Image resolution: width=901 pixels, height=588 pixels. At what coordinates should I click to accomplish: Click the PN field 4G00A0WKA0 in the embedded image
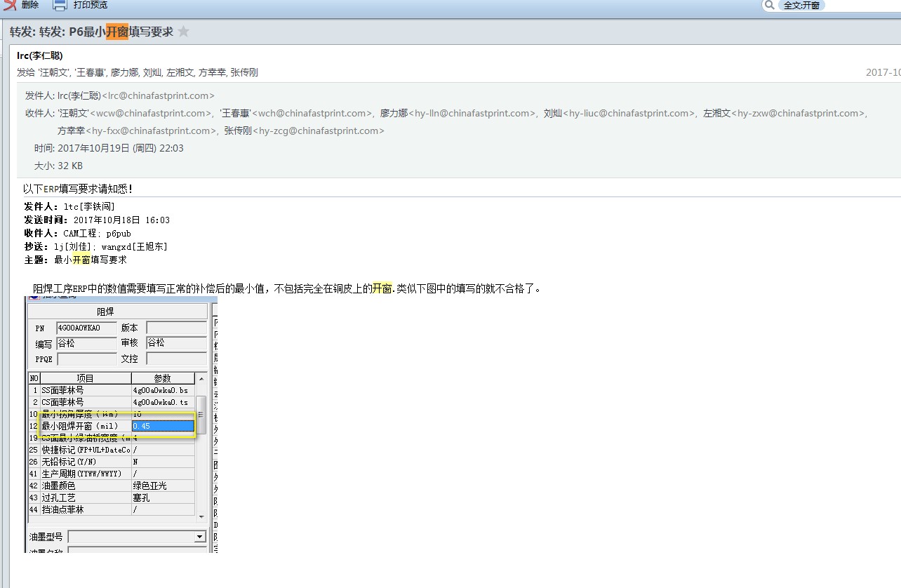click(x=86, y=328)
